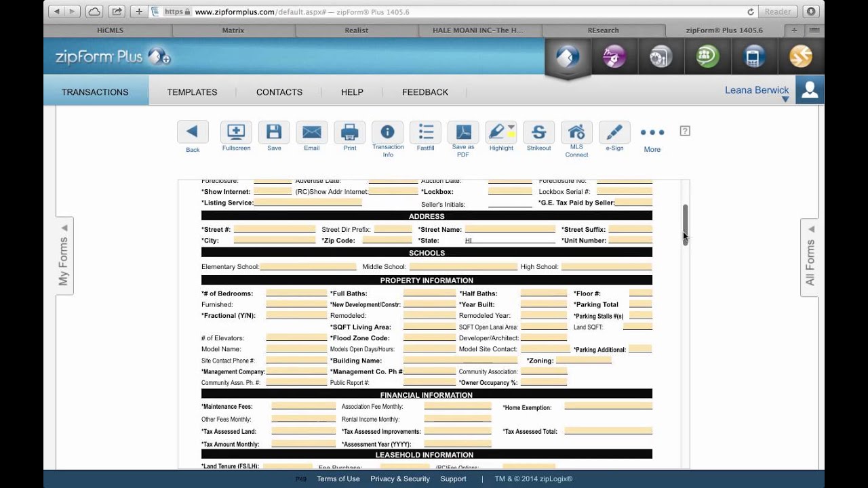
Task: Click the browser address bar URL
Action: 302,12
